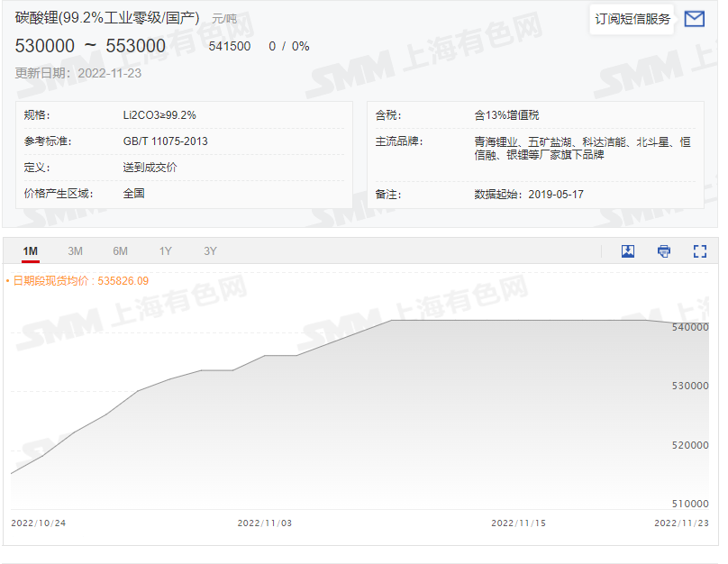Click the envelope subscription icon
Viewport: 728px width, 564px height.
(x=694, y=18)
